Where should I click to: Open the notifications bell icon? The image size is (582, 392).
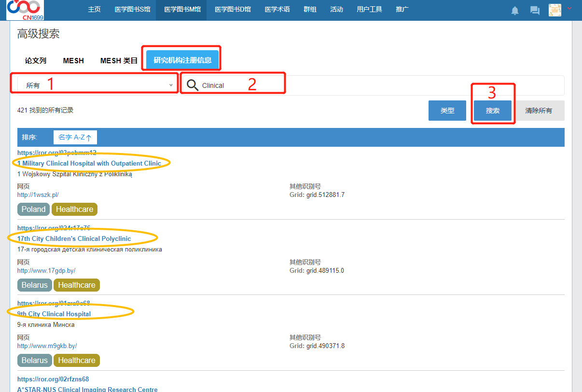[515, 10]
